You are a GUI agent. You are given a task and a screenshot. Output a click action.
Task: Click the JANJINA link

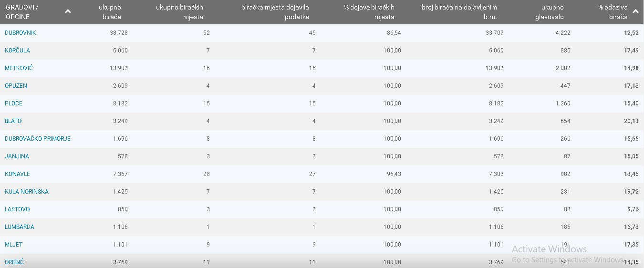(x=17, y=156)
